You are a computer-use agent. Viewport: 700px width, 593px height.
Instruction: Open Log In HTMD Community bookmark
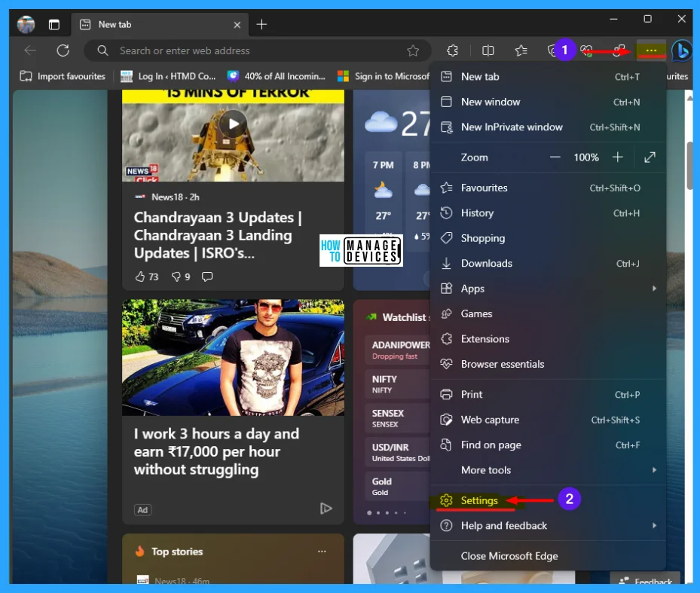click(168, 76)
